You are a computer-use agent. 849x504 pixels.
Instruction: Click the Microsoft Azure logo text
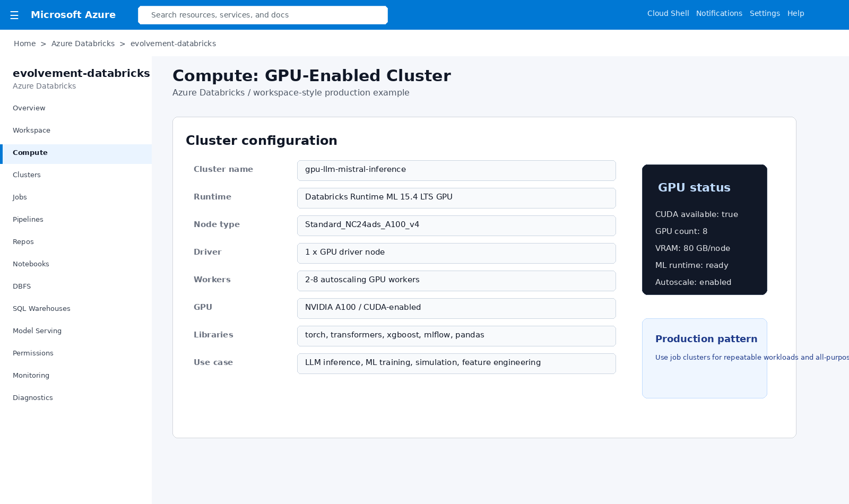[73, 15]
